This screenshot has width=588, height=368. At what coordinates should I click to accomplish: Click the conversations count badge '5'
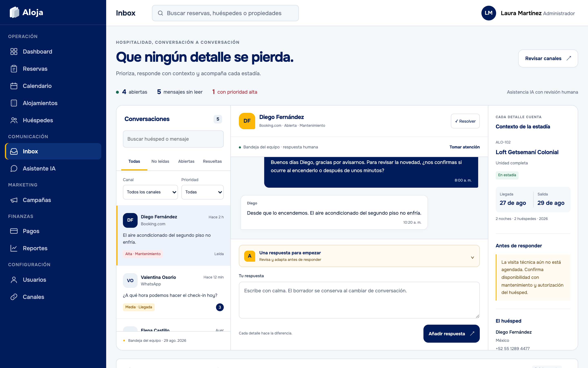[218, 119]
